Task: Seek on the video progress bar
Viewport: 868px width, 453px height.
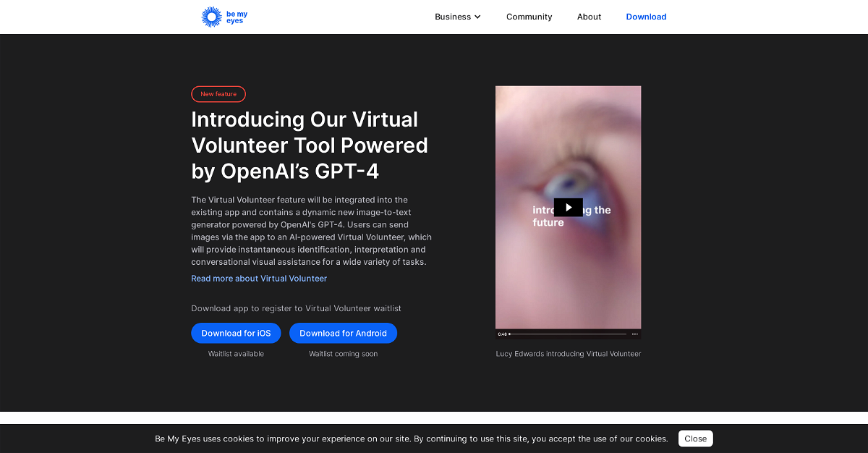Action: coord(568,334)
